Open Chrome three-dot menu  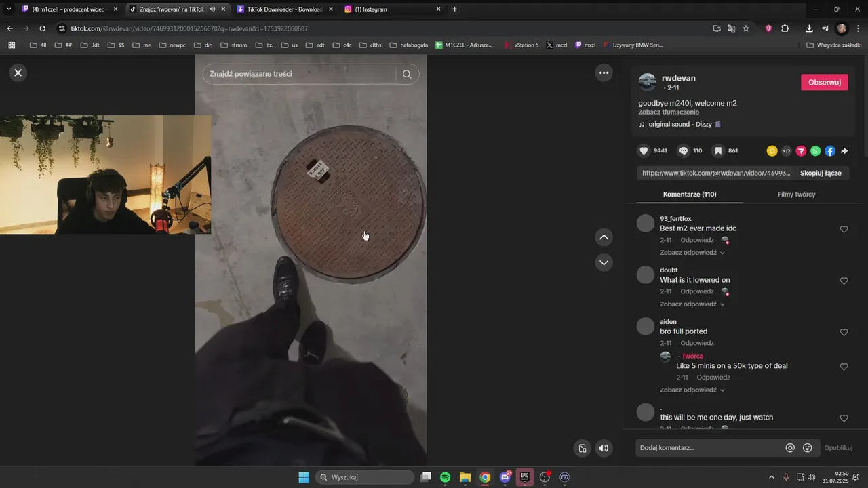click(859, 28)
